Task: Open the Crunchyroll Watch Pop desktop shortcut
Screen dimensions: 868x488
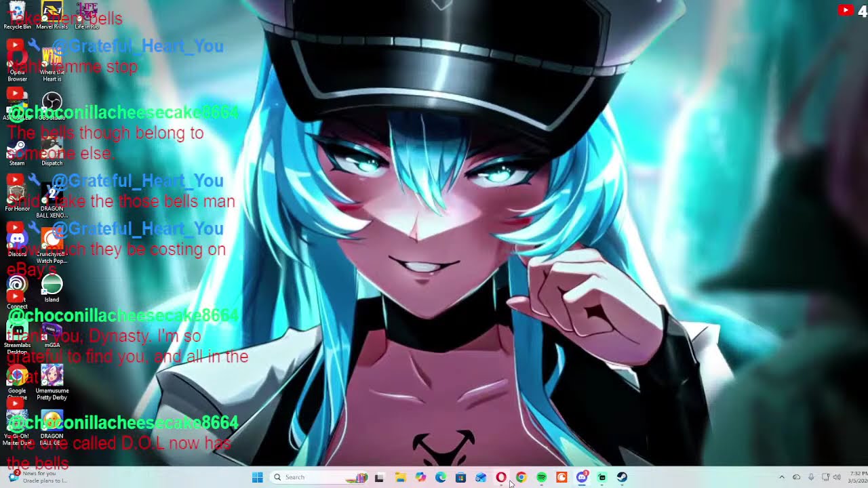Action: (52, 245)
